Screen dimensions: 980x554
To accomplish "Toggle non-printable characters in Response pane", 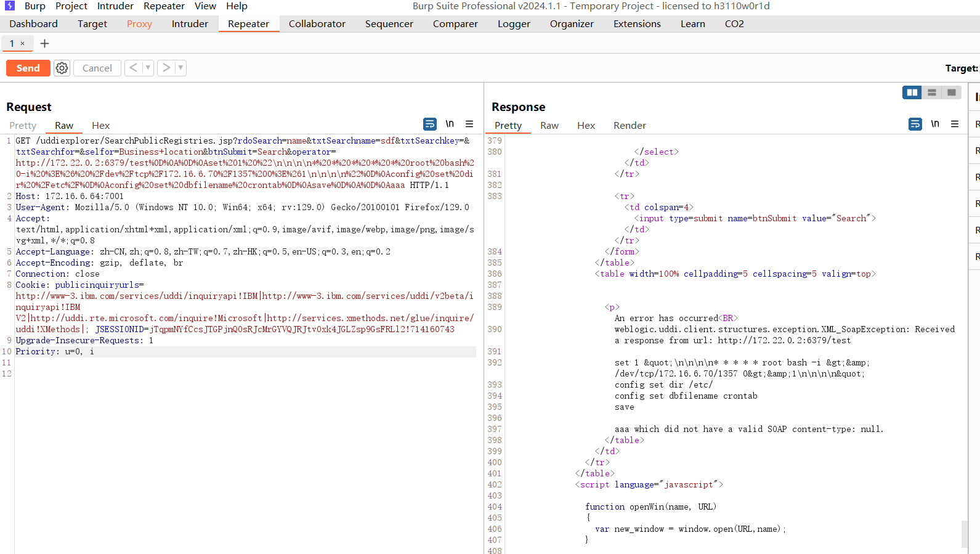I will (935, 124).
